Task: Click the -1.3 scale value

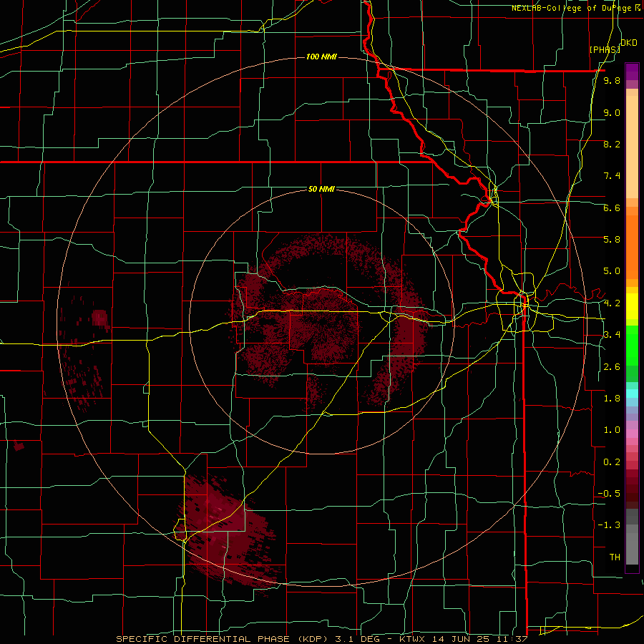Action: tap(609, 525)
